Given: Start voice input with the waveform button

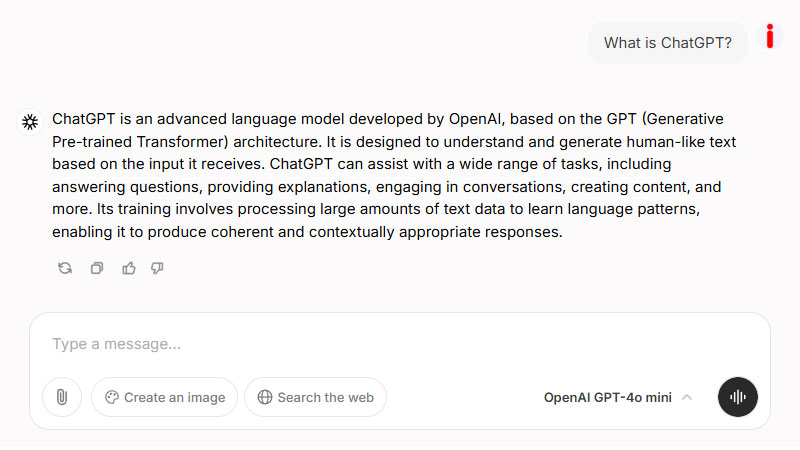Looking at the screenshot, I should click(738, 397).
